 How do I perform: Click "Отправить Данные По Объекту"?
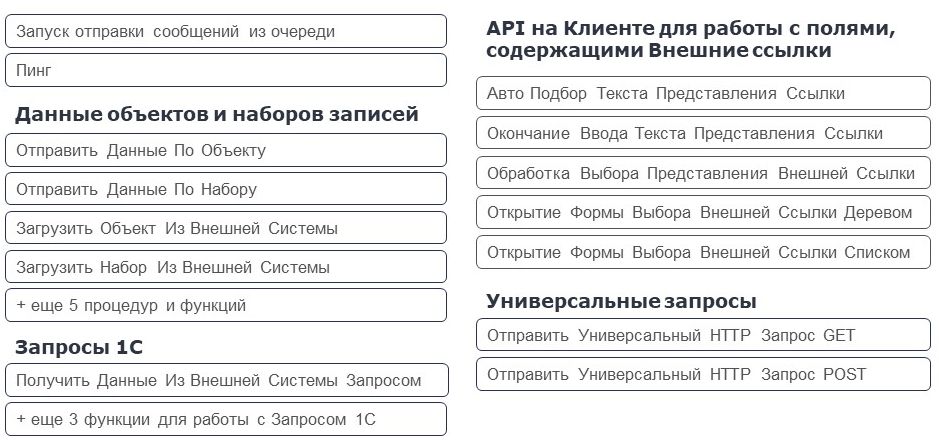(x=225, y=151)
